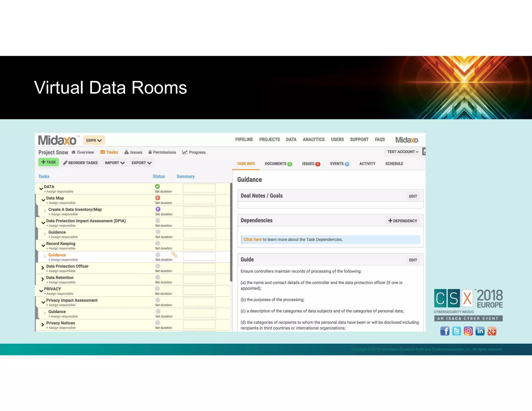The height and width of the screenshot is (411, 532).
Task: Click the task list vertical scrollbar
Action: point(231,232)
